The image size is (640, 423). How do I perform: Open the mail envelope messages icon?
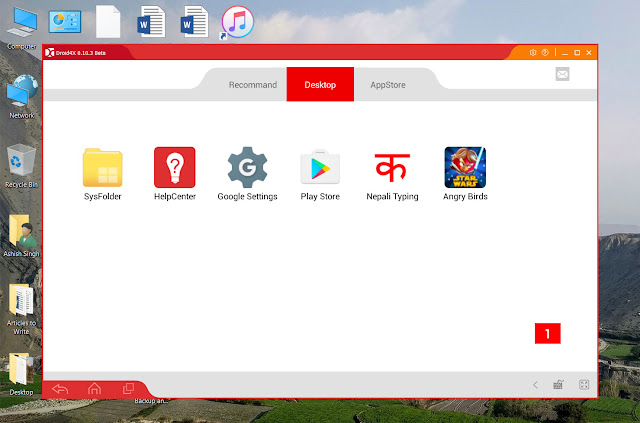562,74
